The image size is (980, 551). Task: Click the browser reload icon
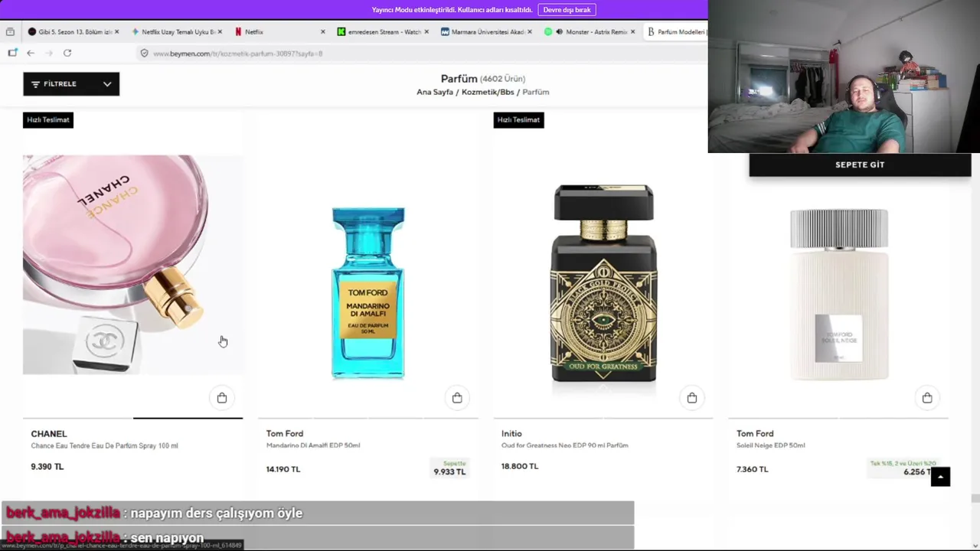pyautogui.click(x=67, y=53)
